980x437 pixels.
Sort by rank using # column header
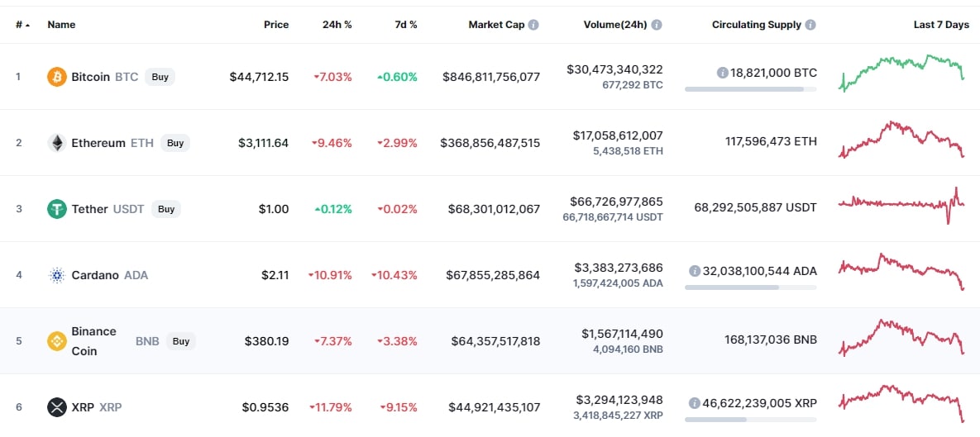[22, 25]
